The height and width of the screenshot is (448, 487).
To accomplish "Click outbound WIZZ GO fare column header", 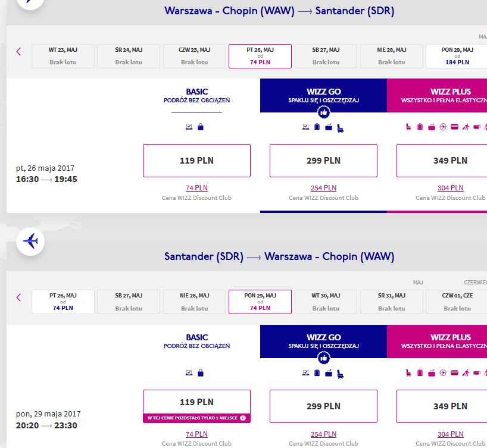I will pos(324,95).
